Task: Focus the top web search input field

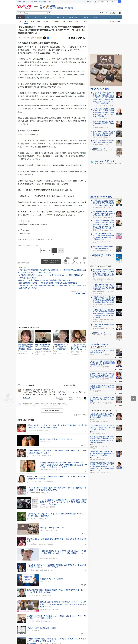Action: tap(102, 2)
